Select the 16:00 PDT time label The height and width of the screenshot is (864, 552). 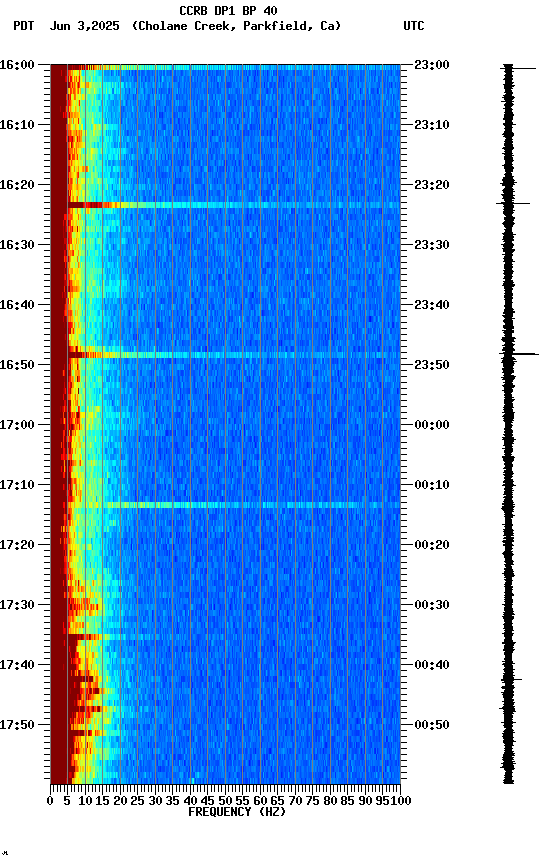pos(17,65)
